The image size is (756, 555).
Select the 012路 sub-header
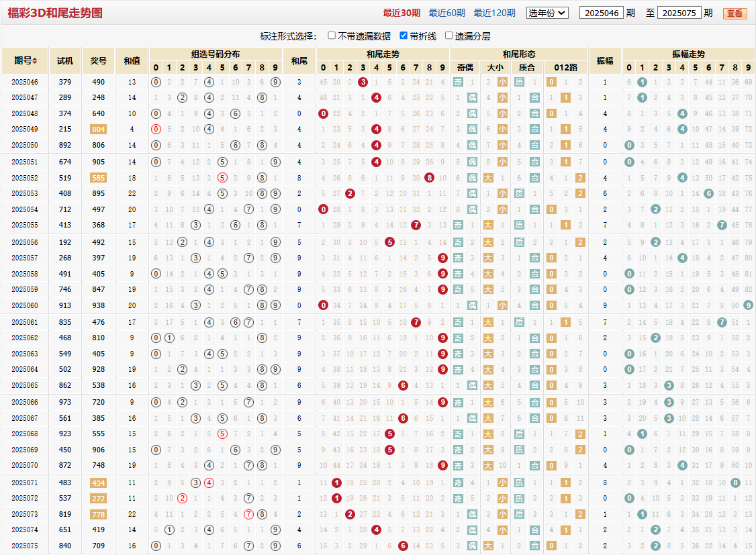tap(566, 68)
